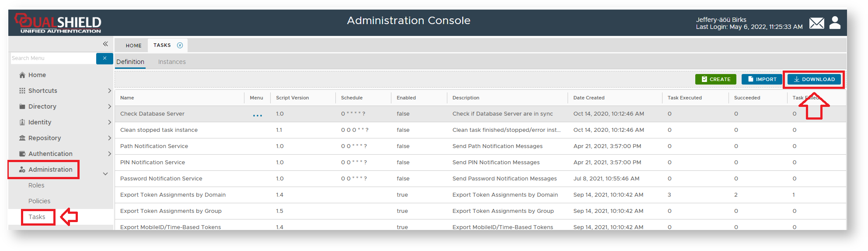868x251 pixels.
Task: Click the green Create button
Action: (x=715, y=79)
